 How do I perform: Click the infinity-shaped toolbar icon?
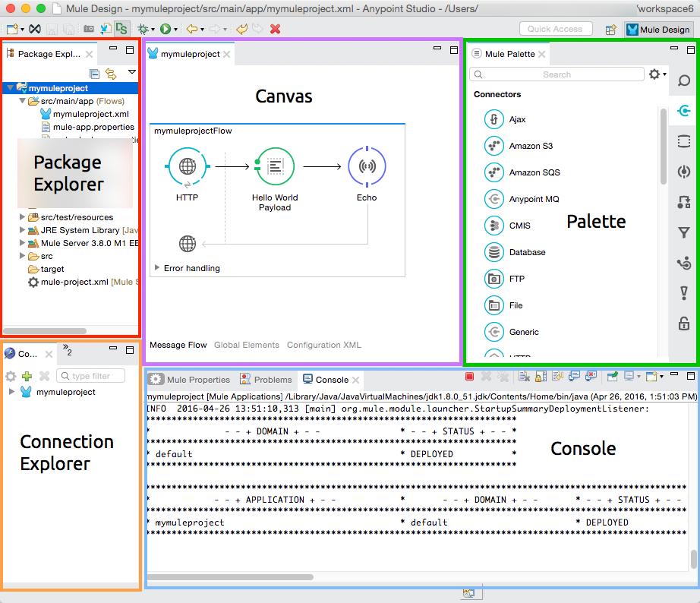coord(35,29)
